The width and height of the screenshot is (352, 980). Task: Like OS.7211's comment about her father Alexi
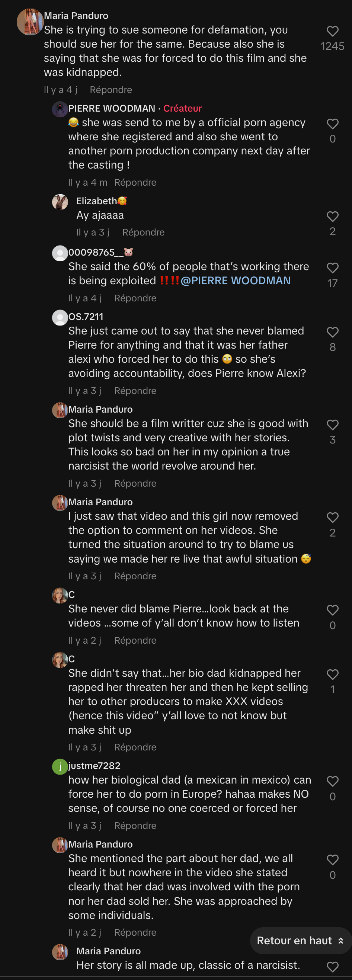pyautogui.click(x=332, y=332)
